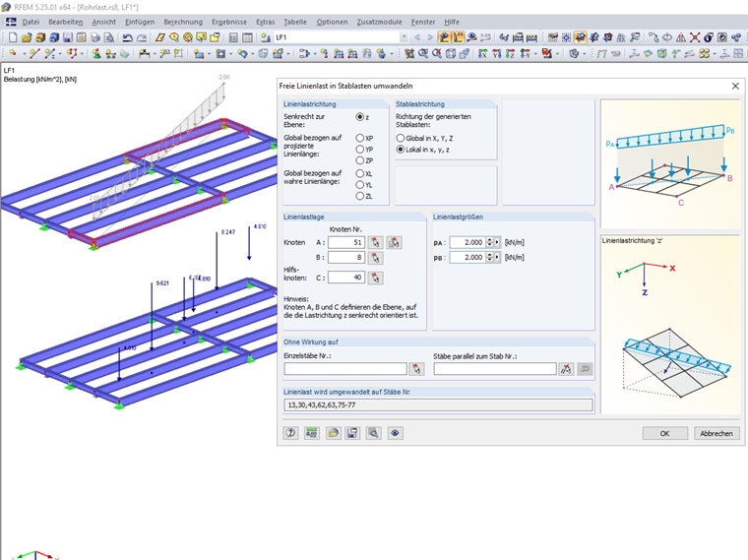
Task: Open the Berechnung menu
Action: pos(183,22)
